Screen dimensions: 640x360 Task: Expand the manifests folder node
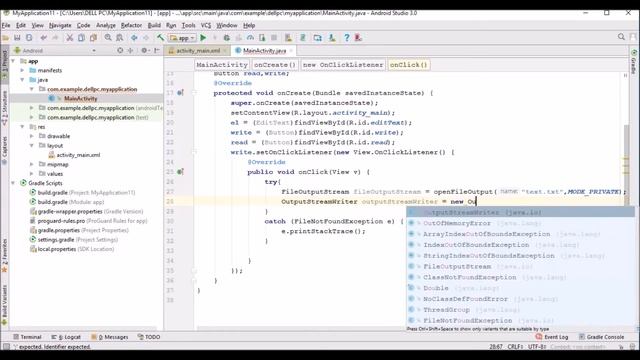coord(22,70)
